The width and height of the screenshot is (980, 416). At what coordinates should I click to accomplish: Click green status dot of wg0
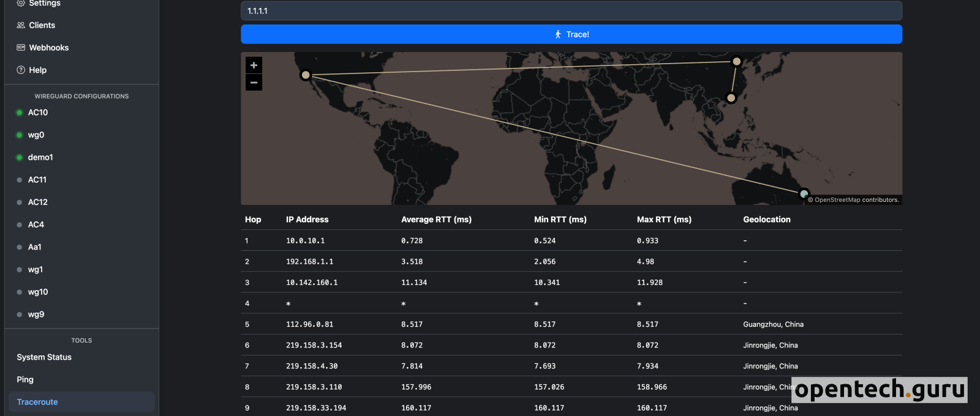(x=20, y=135)
